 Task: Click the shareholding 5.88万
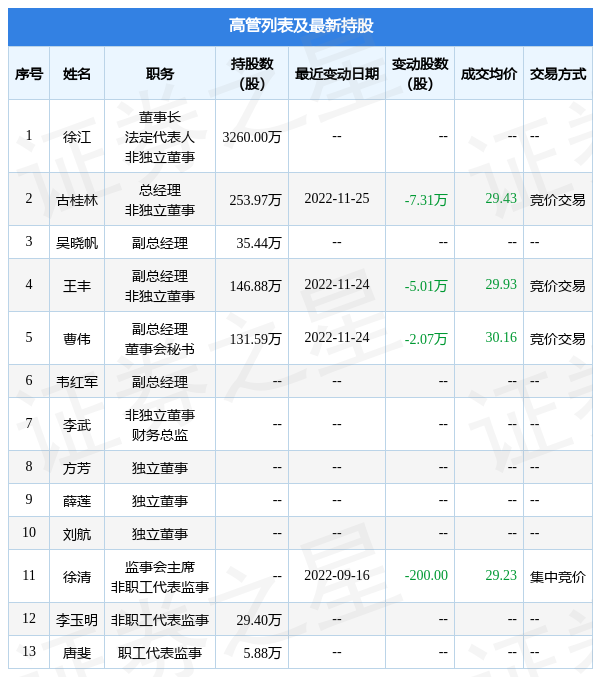(x=262, y=653)
